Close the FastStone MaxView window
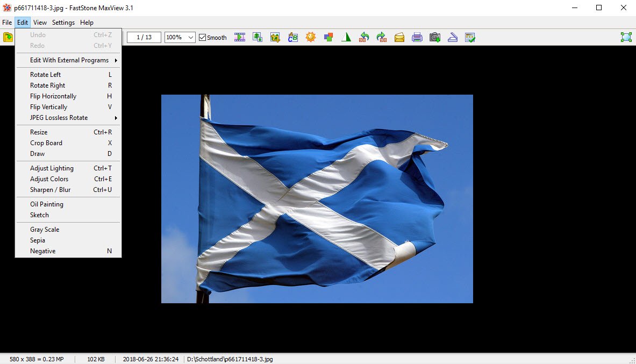This screenshot has height=364, width=636. (x=624, y=8)
